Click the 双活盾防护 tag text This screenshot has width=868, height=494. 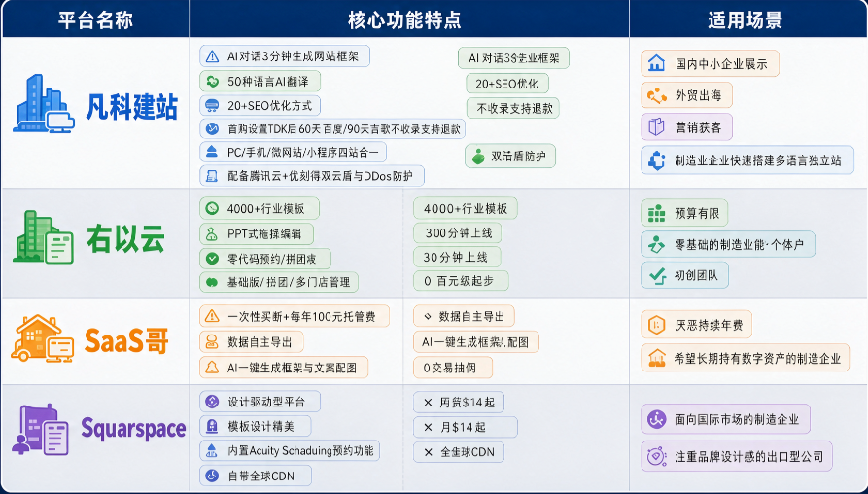518,157
